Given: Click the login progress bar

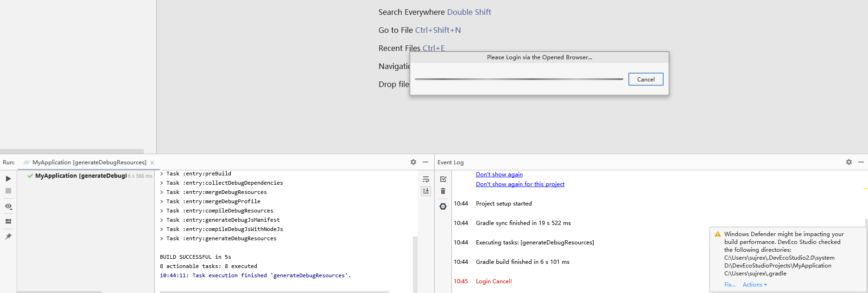Looking at the screenshot, I should tap(519, 79).
